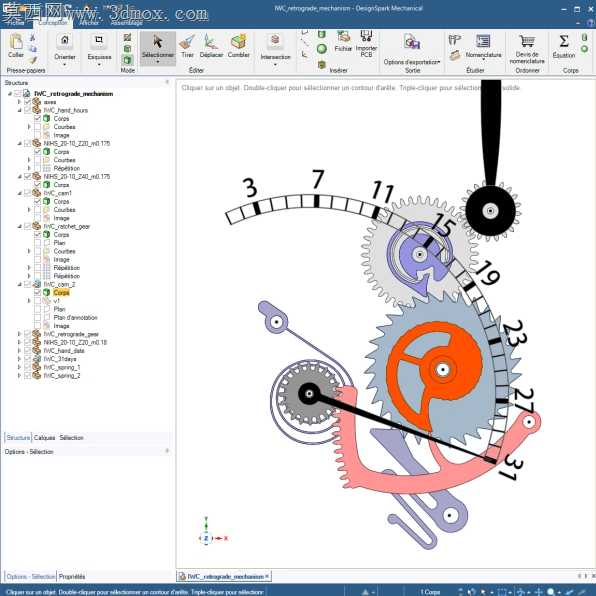Toggle Image checkbox under IWC_cam1
This screenshot has height=596, width=596.
coord(37,218)
